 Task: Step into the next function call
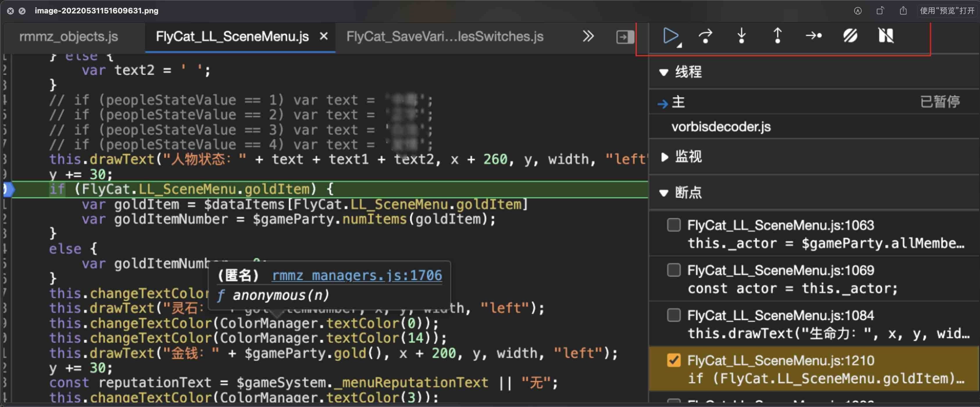pos(741,36)
